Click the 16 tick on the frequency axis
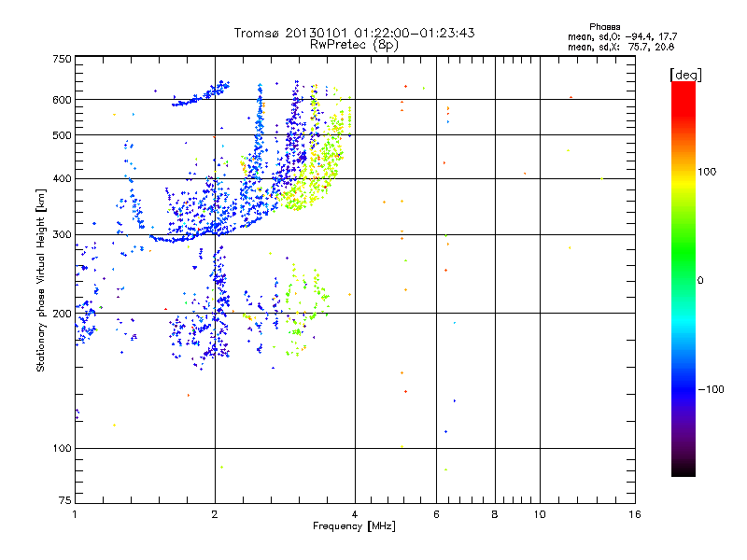Viewport: 747px width, 560px height. point(634,514)
